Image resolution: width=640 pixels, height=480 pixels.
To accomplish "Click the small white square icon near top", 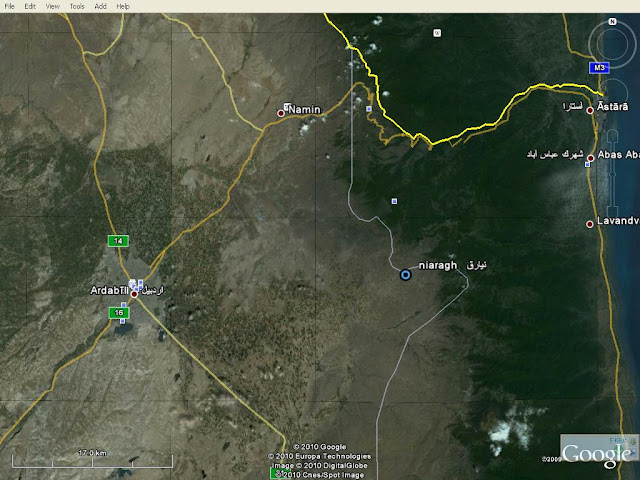I will tap(437, 33).
